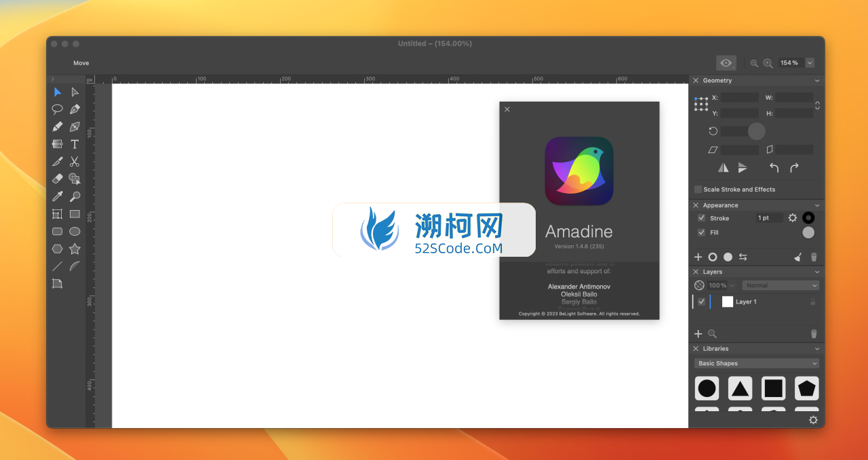
Task: Select the Pencil draw tool
Action: coord(58,127)
